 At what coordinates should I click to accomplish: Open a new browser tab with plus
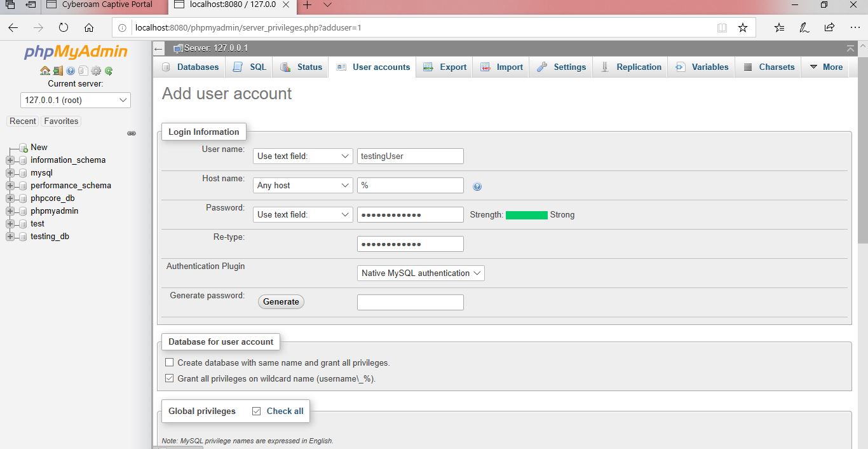coord(308,5)
